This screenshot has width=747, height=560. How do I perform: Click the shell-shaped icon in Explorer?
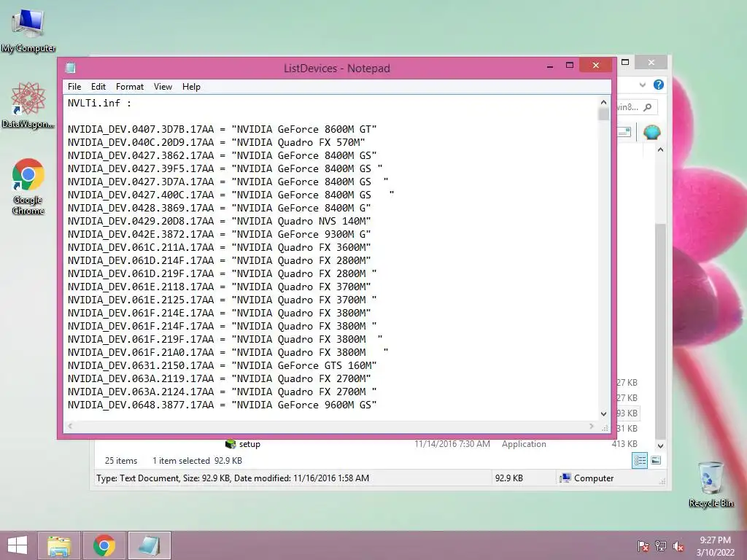pos(651,132)
